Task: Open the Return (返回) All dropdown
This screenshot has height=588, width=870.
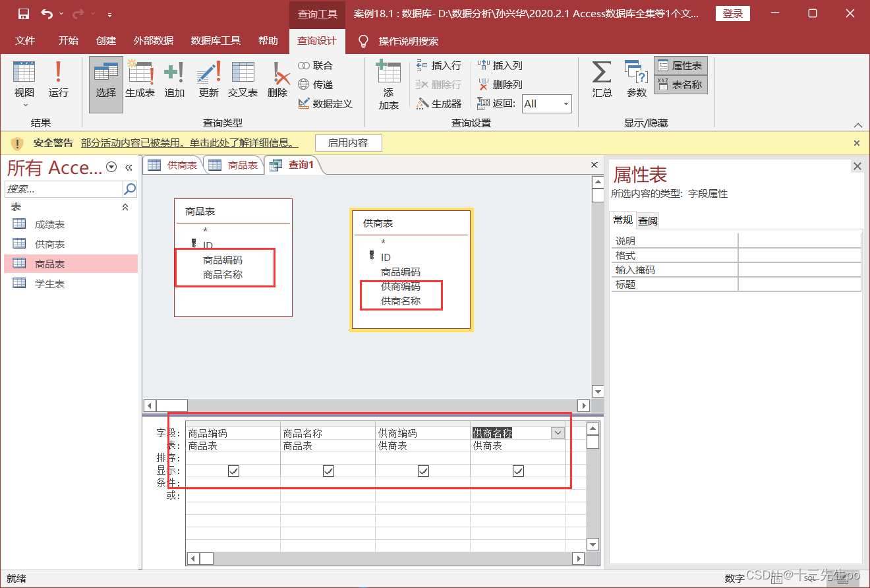Action: click(565, 103)
